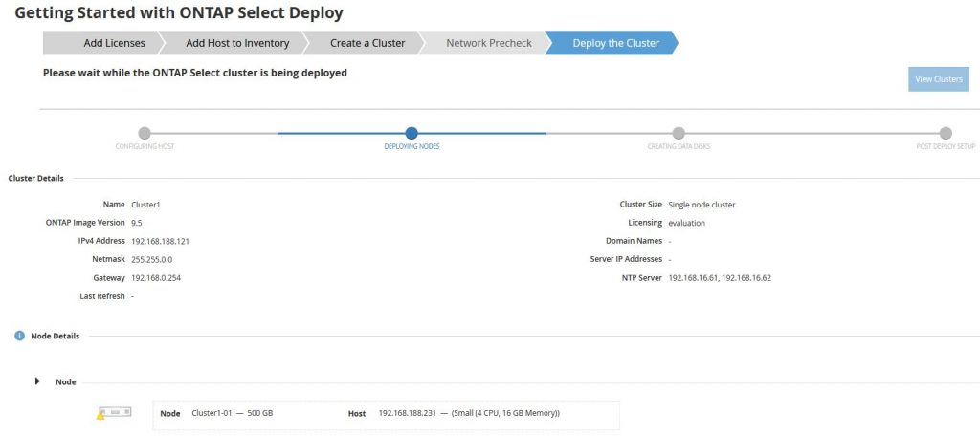Click gateway value 192.168.0.254

click(156, 278)
